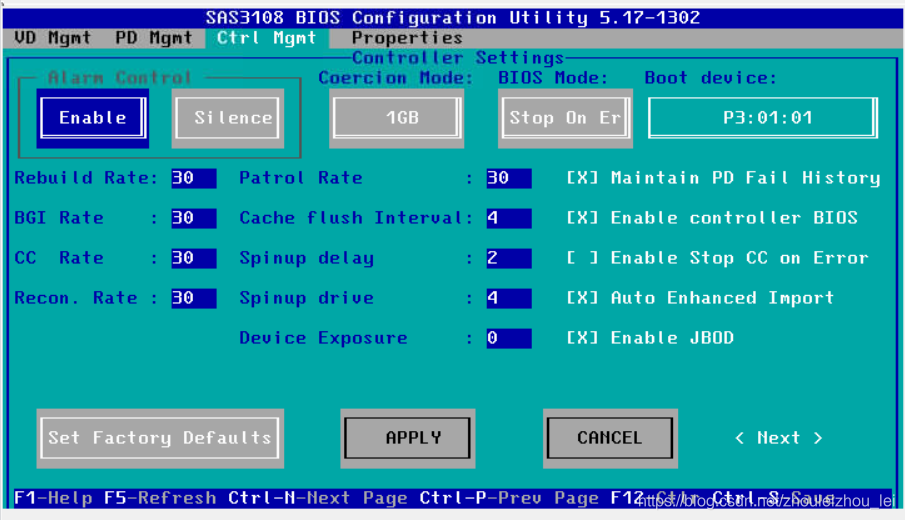Select the CC Rate value field
Viewport: 905px width, 520px height.
point(194,258)
